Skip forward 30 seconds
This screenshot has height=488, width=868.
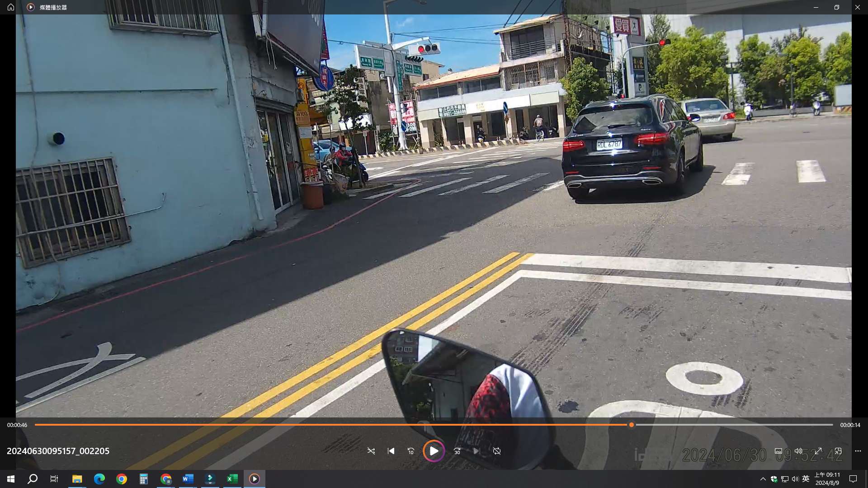point(457,451)
